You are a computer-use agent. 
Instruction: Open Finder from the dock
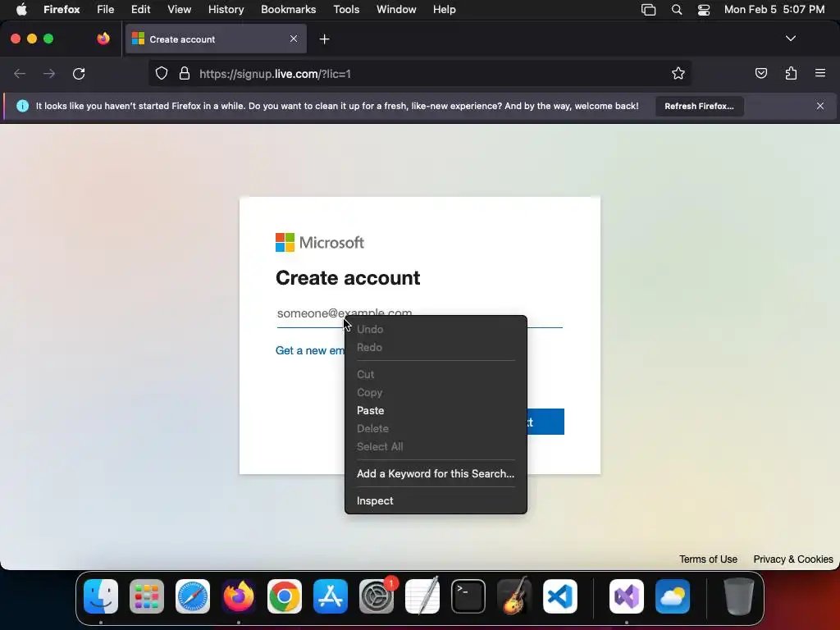click(101, 596)
